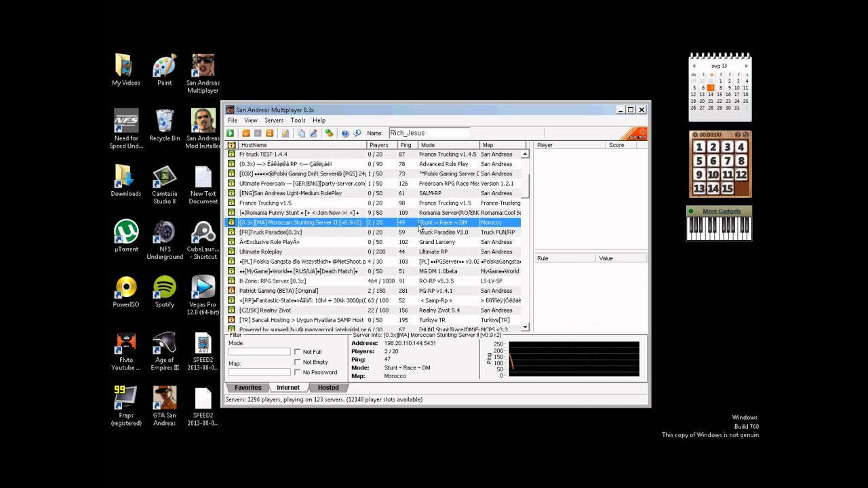Screen dimensions: 868x488
Task: Open the Servers menu
Action: pyautogui.click(x=274, y=121)
